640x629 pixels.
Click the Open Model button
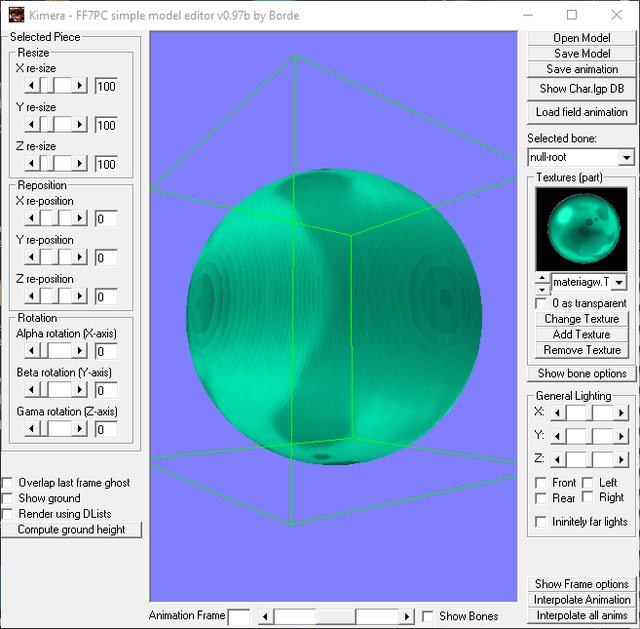pyautogui.click(x=582, y=38)
